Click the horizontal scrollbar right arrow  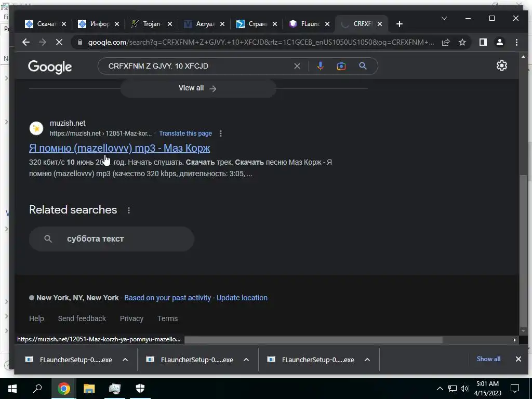(x=515, y=340)
